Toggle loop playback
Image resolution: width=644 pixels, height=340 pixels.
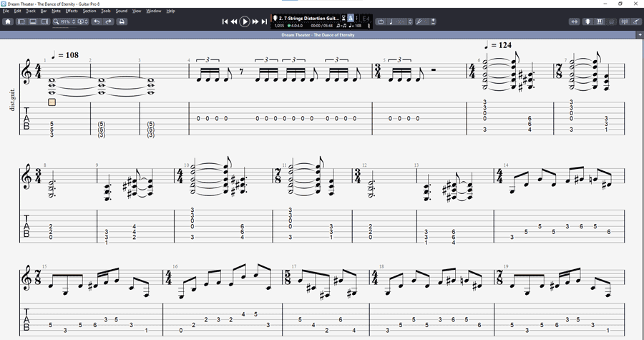pos(381,21)
